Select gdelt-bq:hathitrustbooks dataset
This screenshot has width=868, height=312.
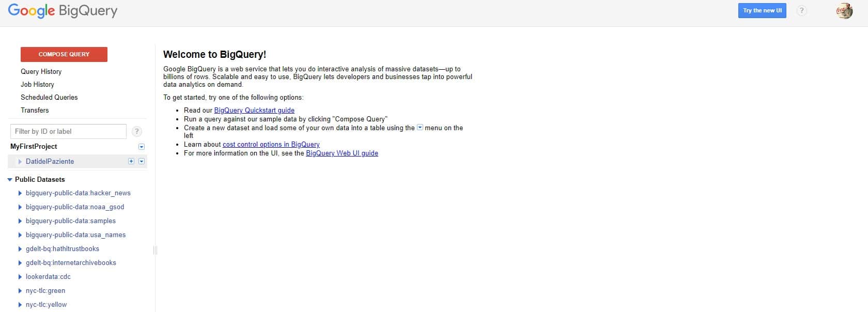coord(63,249)
